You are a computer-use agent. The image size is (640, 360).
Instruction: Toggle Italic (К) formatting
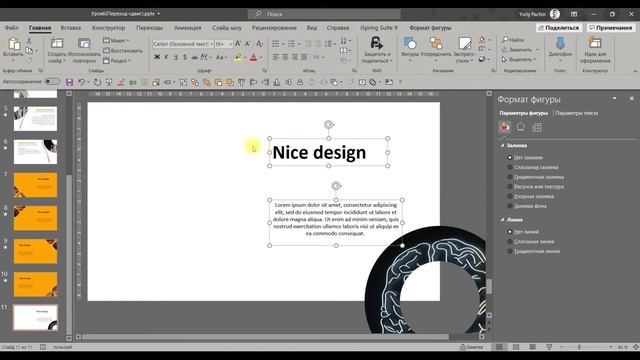[167, 57]
